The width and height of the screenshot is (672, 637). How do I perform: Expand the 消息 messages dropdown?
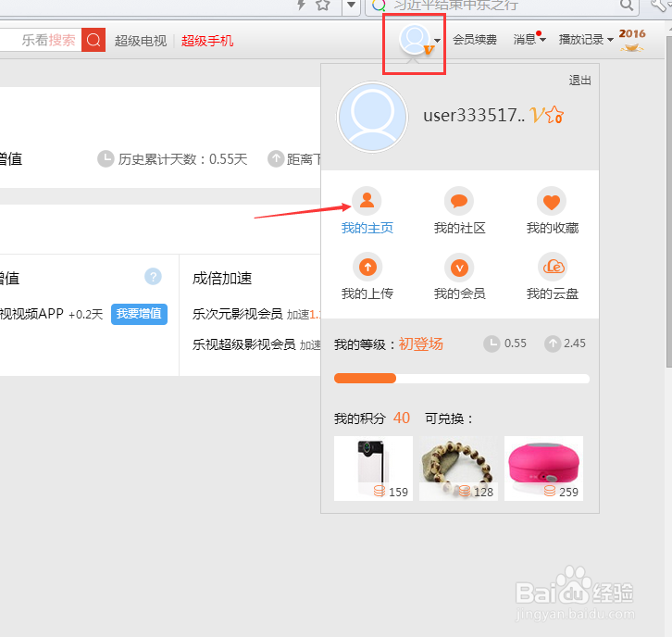(529, 40)
